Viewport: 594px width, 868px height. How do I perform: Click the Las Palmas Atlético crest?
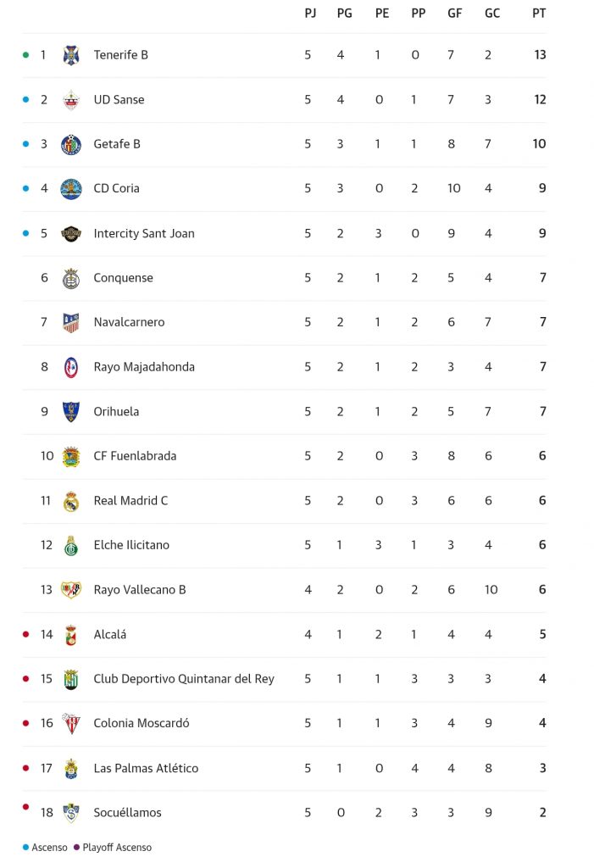coord(71,768)
